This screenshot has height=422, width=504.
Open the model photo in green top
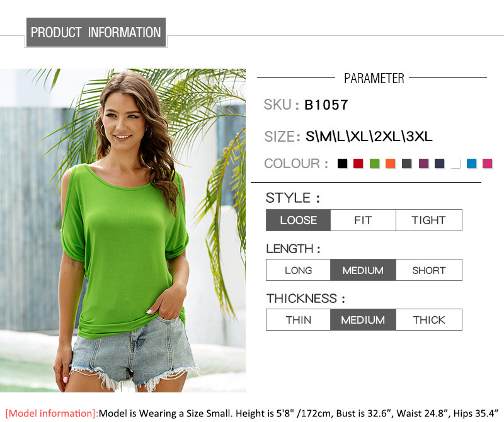(x=123, y=231)
